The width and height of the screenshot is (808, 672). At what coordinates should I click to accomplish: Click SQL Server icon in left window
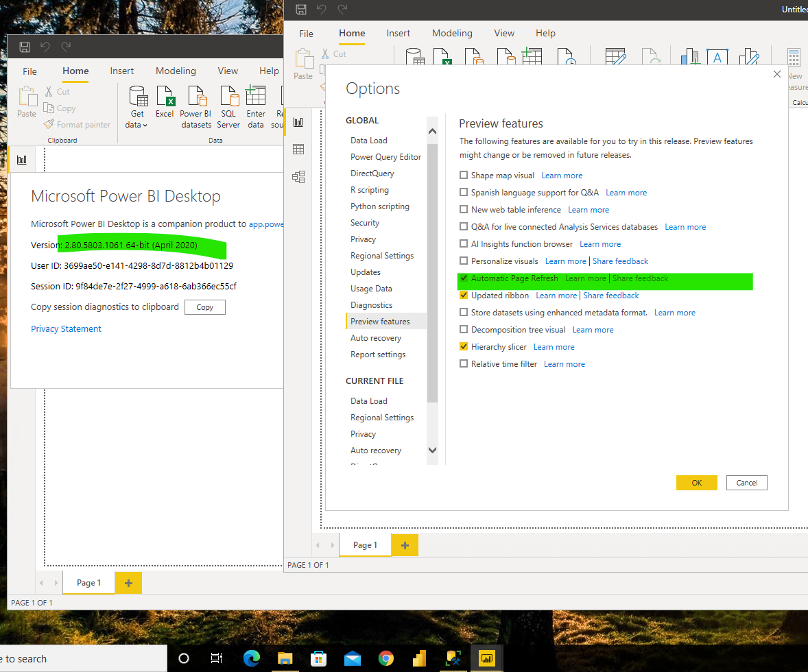228,107
